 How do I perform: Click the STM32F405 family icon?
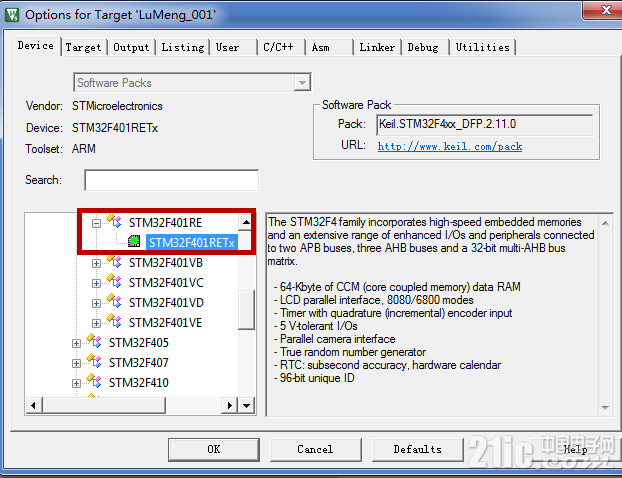(x=94, y=341)
